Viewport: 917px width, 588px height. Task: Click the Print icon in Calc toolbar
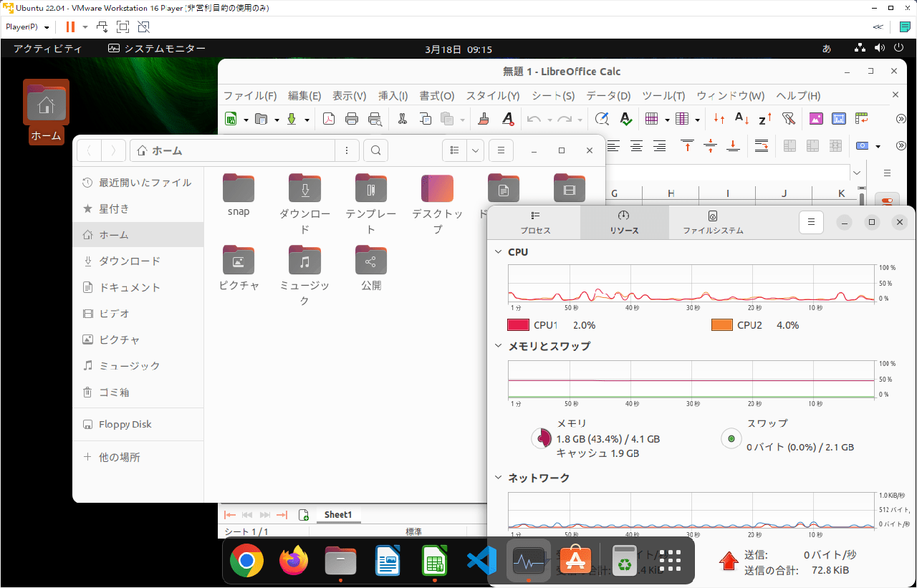[352, 119]
